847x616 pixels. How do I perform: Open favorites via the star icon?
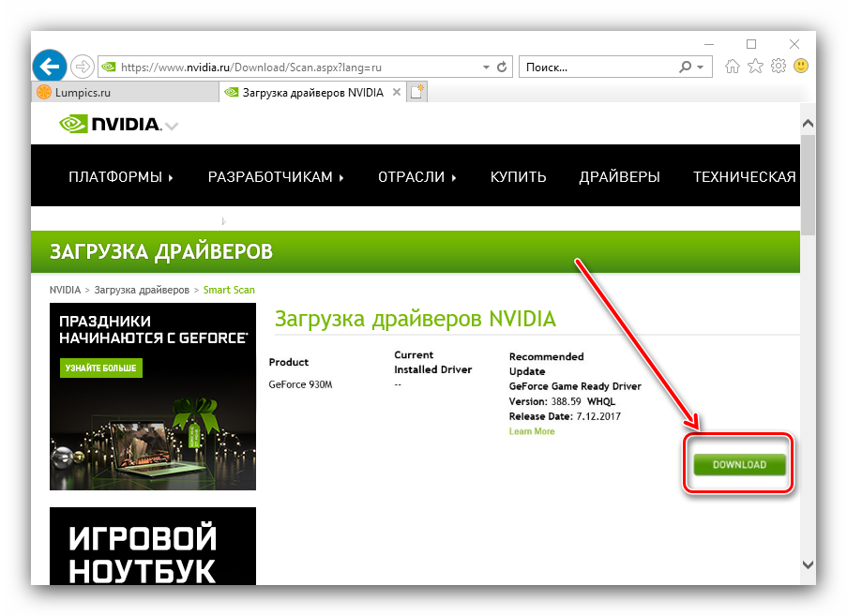pos(756,67)
